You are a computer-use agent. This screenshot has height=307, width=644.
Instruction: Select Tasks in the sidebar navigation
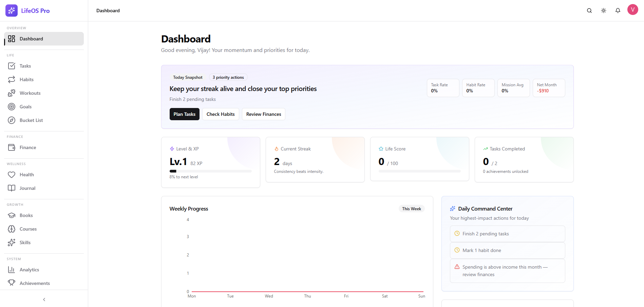click(25, 66)
